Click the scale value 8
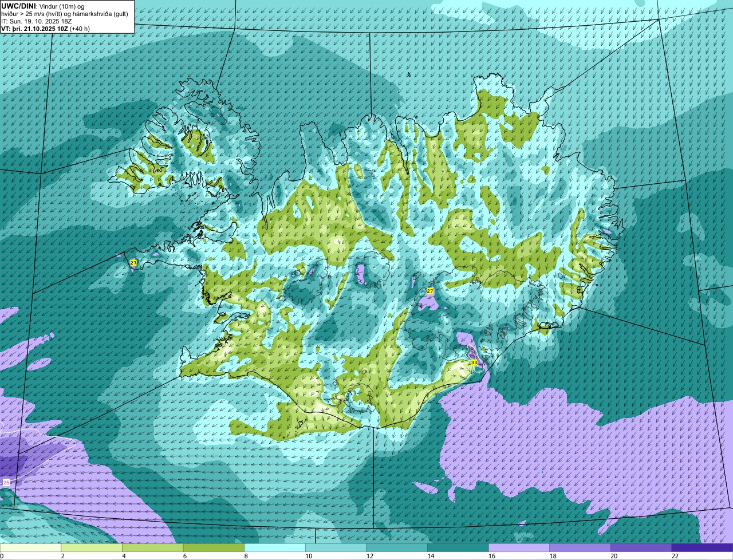The image size is (733, 560). pos(246,556)
